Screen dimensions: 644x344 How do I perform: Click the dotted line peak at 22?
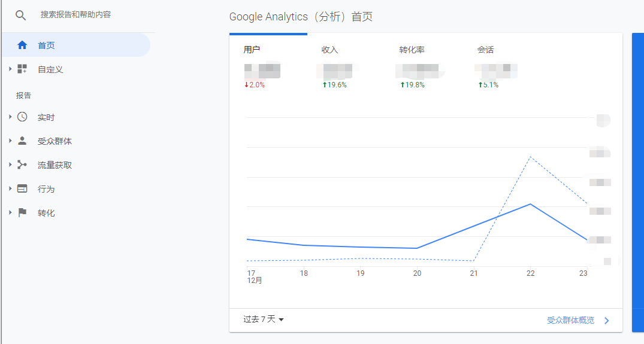pyautogui.click(x=531, y=157)
